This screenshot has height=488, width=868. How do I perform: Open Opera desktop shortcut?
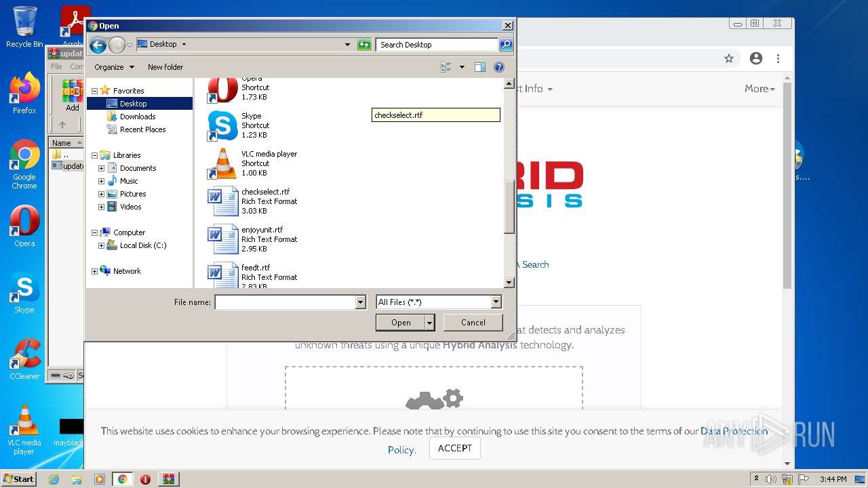pyautogui.click(x=24, y=226)
